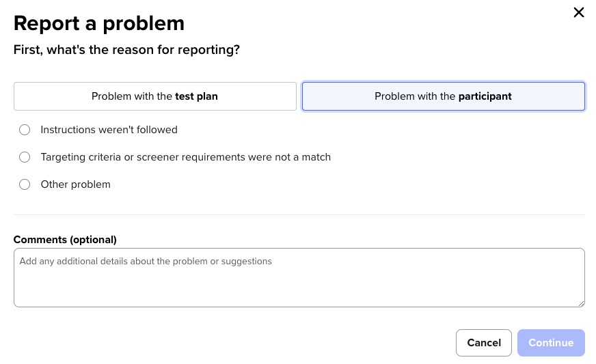
Task: Click the "Report a problem" heading
Action: (x=99, y=23)
